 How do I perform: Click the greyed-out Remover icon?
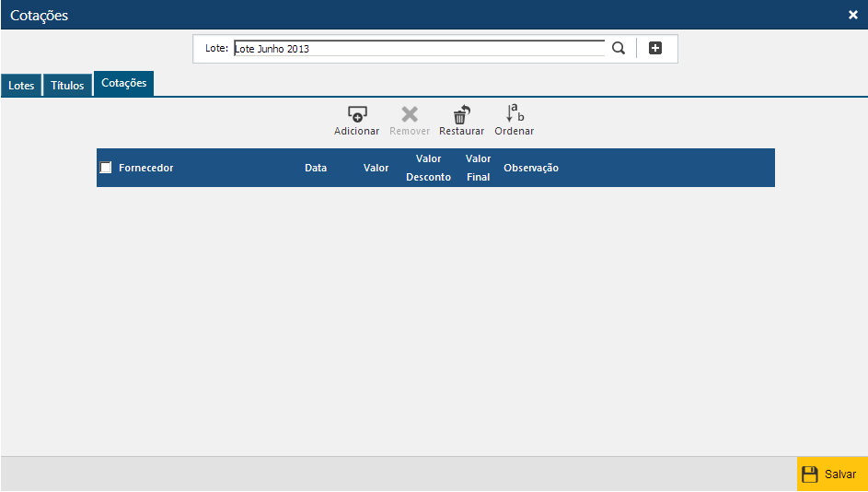pyautogui.click(x=410, y=115)
